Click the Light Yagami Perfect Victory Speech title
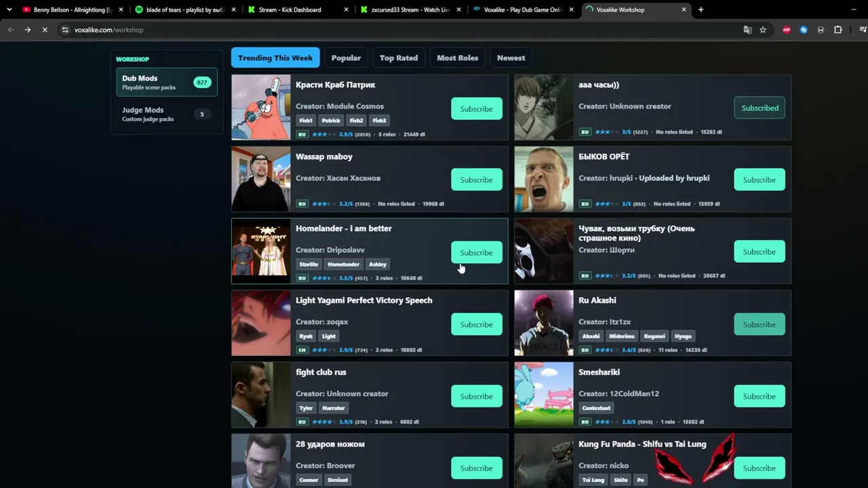The width and height of the screenshot is (868, 488). tap(364, 300)
